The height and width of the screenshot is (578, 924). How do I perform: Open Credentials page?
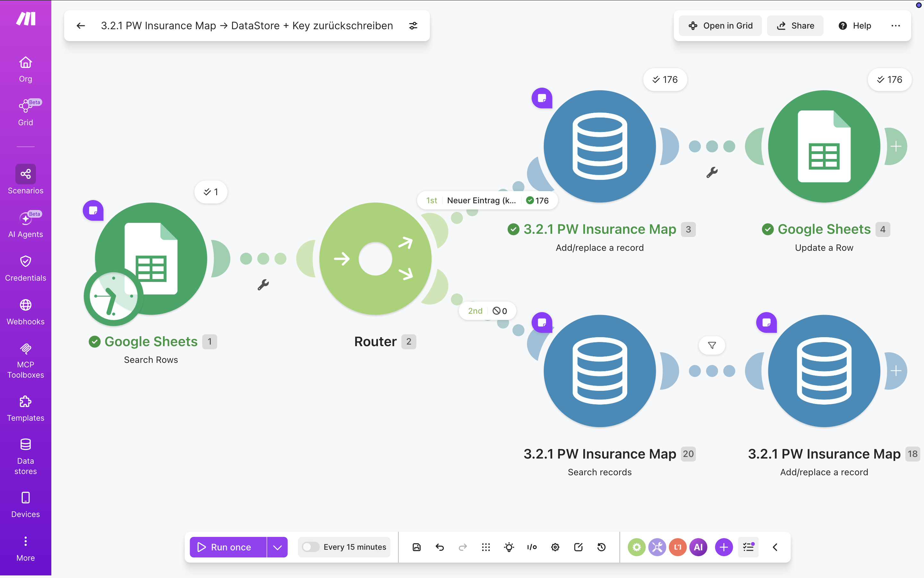click(x=26, y=268)
